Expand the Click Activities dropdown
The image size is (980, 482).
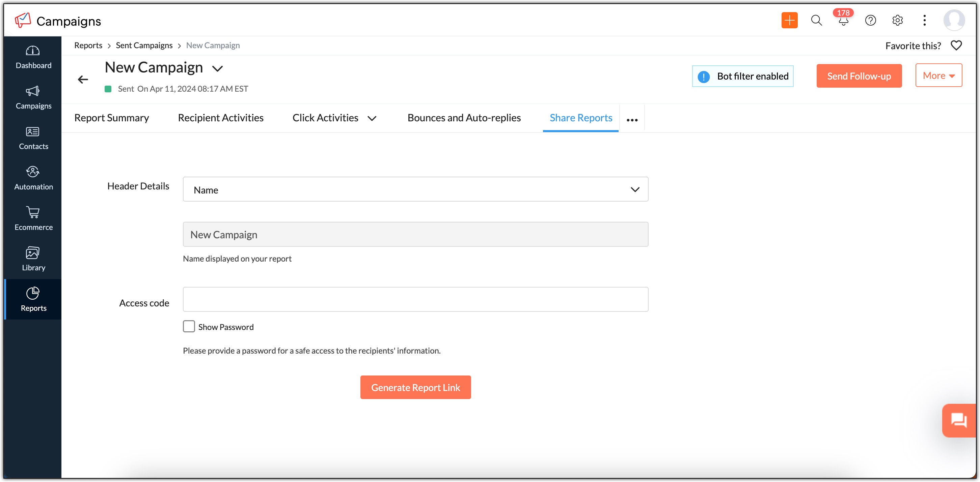coord(372,118)
